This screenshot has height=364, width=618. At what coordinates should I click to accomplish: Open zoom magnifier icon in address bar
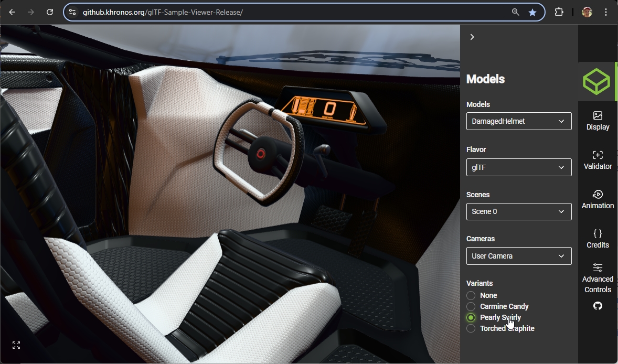pos(515,12)
